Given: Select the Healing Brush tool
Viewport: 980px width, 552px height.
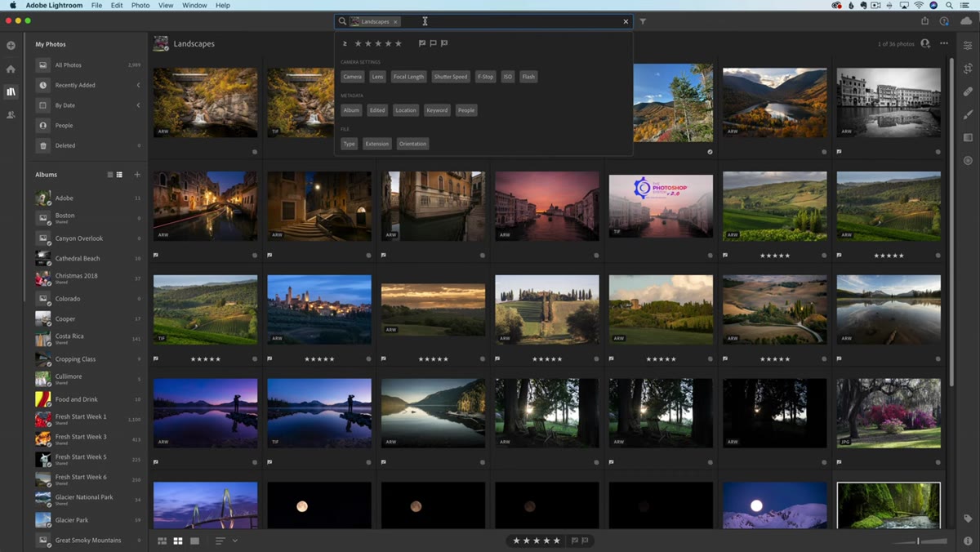Looking at the screenshot, I should 968,91.
